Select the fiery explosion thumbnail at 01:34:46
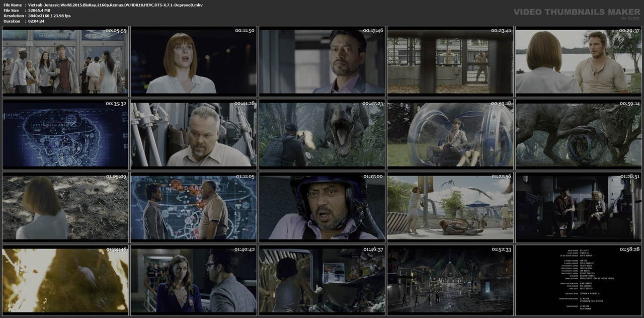The image size is (644, 318). point(65,280)
